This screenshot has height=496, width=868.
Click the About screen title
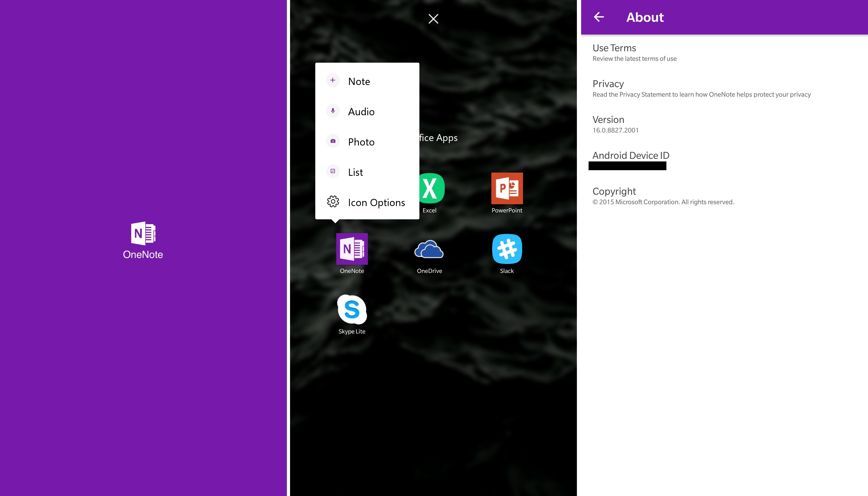click(645, 17)
